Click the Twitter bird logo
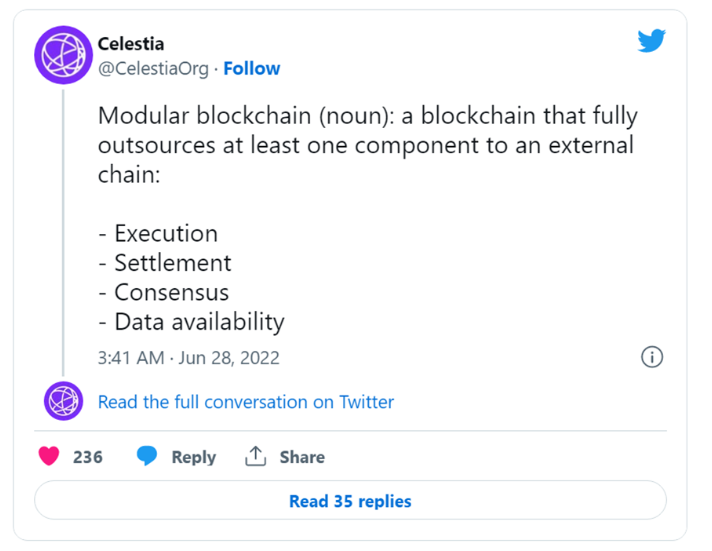This screenshot has height=551, width=712. (x=652, y=41)
